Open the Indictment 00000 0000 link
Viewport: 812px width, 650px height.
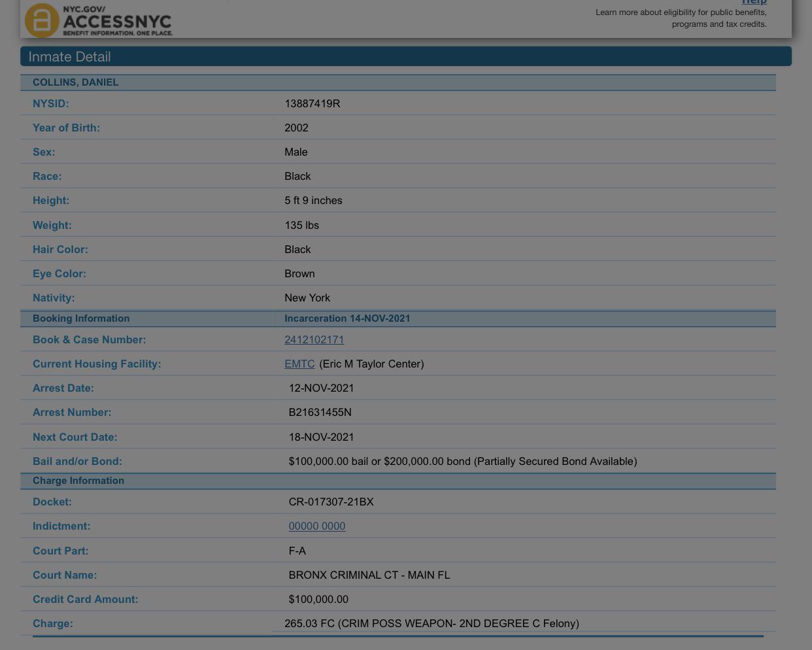coord(317,526)
